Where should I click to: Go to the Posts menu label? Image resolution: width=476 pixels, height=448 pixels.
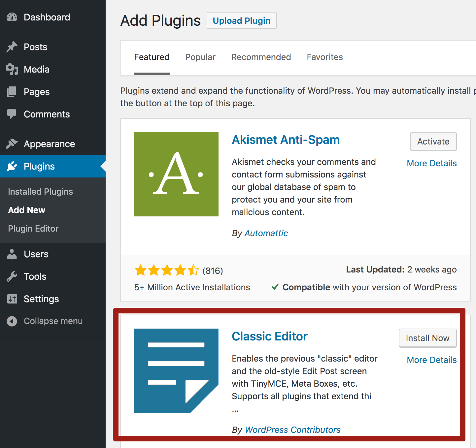pos(36,47)
